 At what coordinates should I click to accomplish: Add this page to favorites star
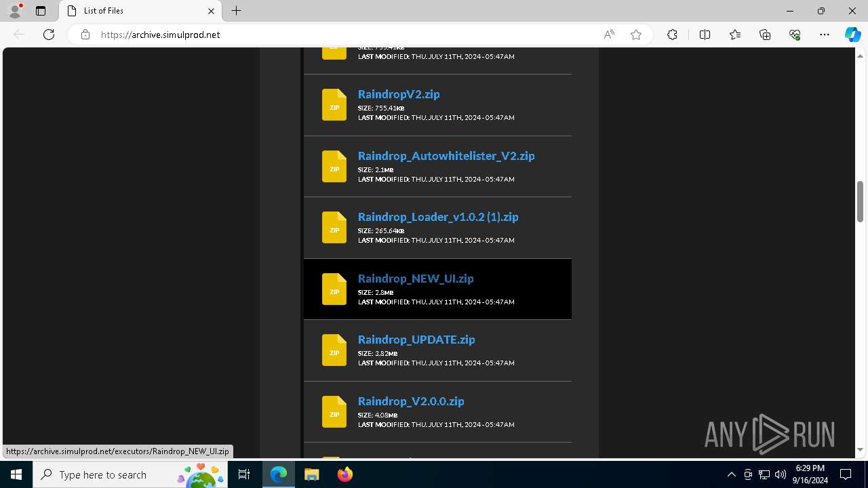[x=636, y=35]
